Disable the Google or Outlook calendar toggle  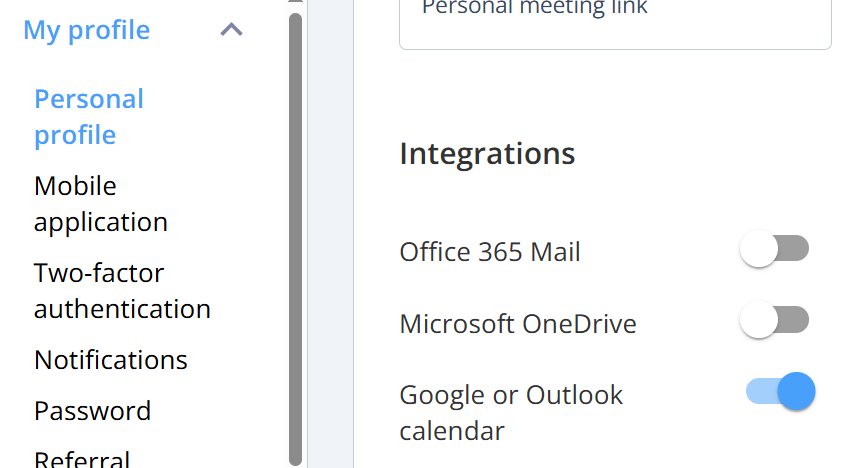[x=780, y=391]
